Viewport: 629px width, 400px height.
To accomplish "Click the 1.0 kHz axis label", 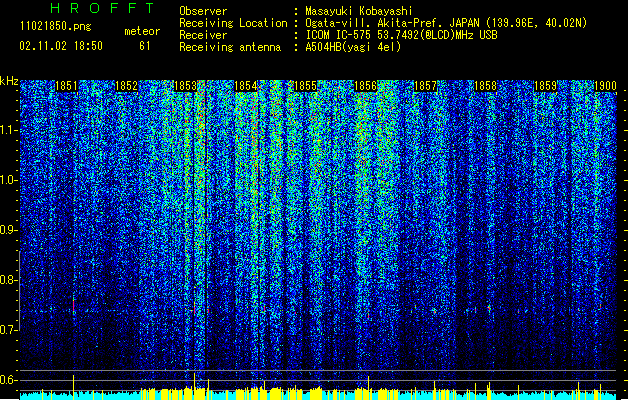I will [x=8, y=180].
